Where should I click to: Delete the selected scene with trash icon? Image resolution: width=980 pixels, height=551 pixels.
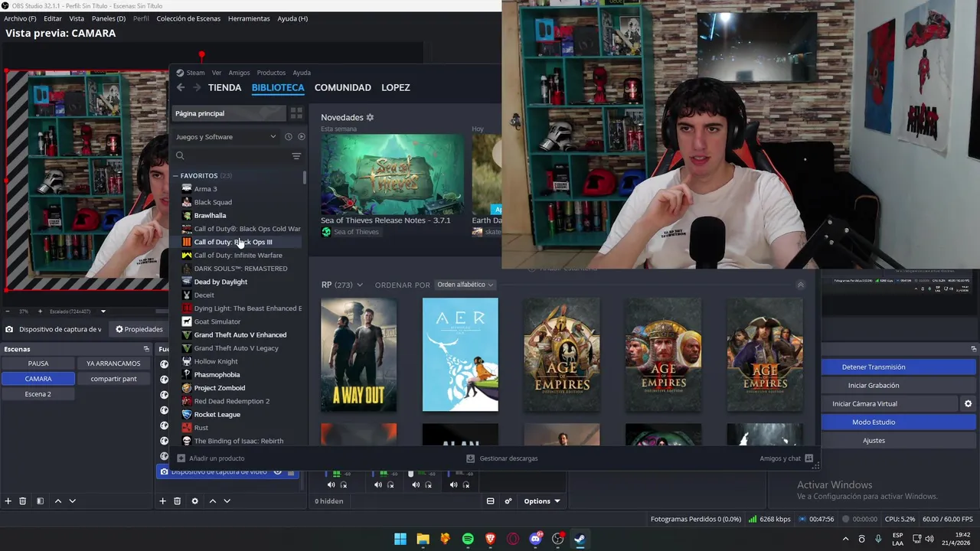pyautogui.click(x=23, y=501)
